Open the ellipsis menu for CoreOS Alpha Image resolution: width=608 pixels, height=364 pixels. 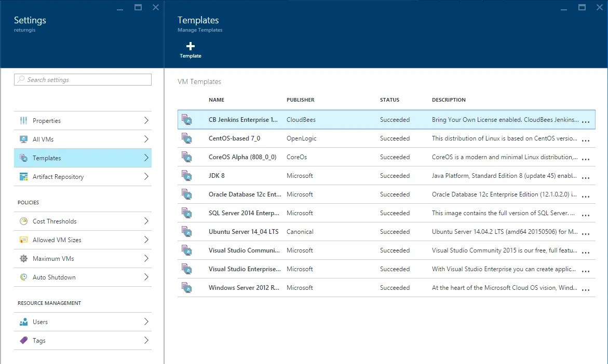tap(586, 159)
